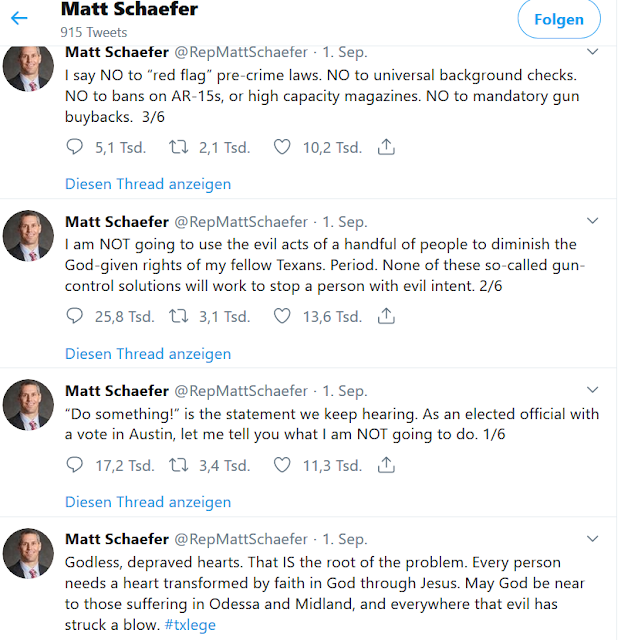
Task: Expand options chevron on the 3/6 tweet
Action: pos(592,51)
